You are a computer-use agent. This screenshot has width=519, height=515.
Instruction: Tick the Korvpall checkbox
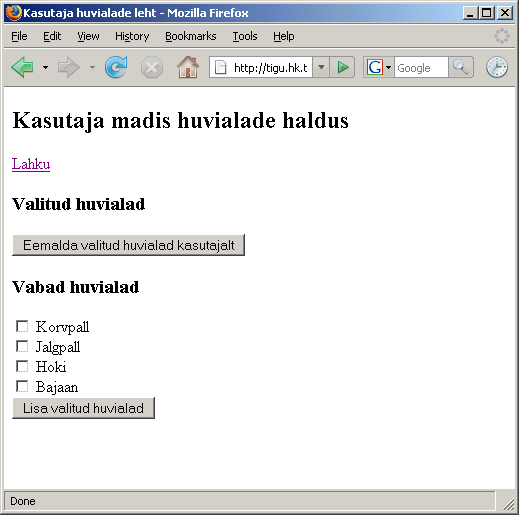tap(22, 326)
